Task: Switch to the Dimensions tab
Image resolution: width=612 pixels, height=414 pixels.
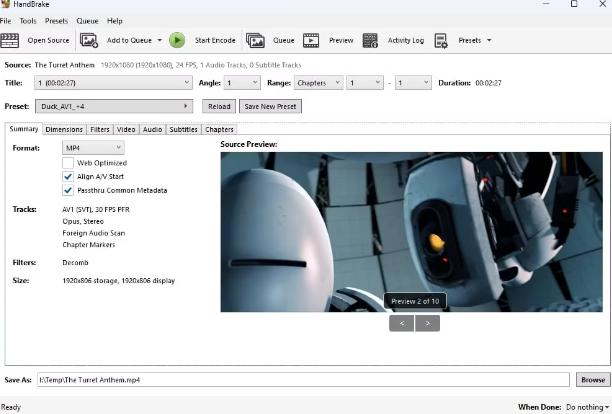Action: point(64,130)
